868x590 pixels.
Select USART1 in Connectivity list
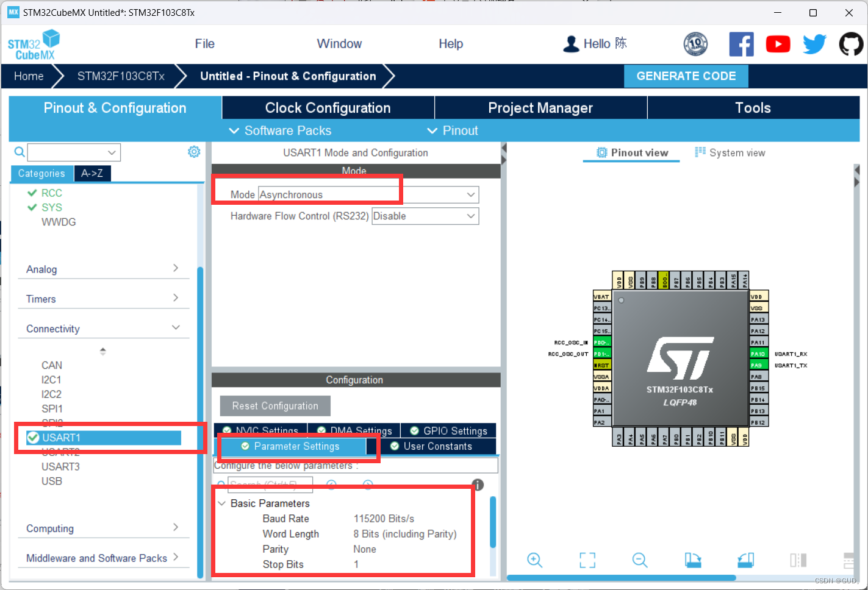pos(104,438)
